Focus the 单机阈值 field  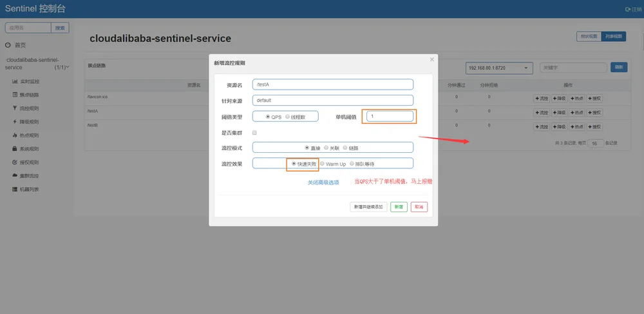tap(390, 116)
